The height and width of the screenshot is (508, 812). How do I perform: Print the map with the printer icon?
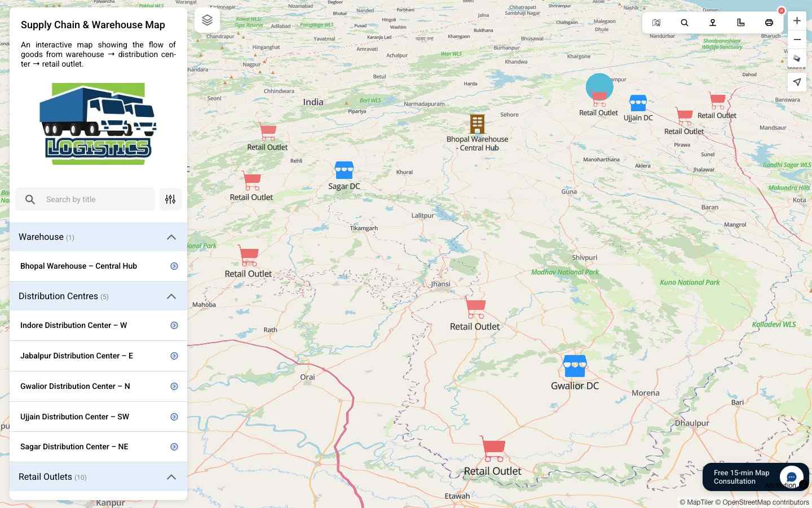click(x=769, y=23)
